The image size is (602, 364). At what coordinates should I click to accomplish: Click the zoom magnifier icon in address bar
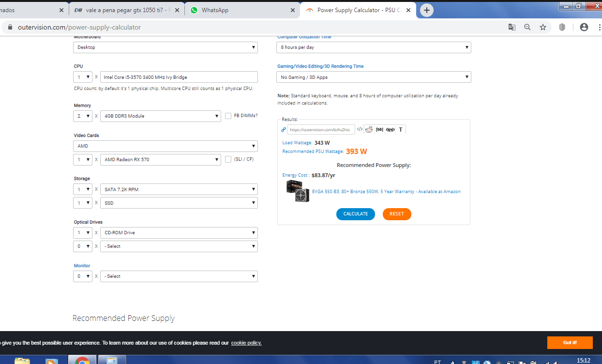click(527, 27)
